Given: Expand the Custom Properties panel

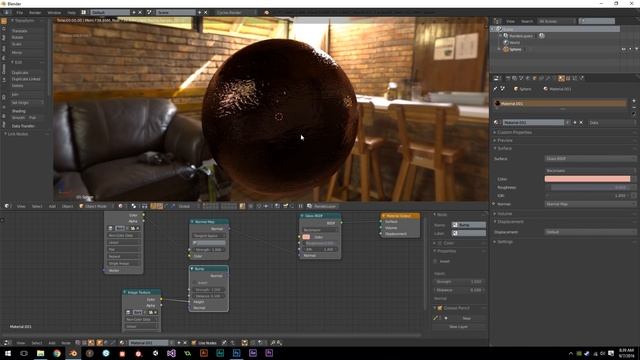Looking at the screenshot, I should click(x=514, y=133).
